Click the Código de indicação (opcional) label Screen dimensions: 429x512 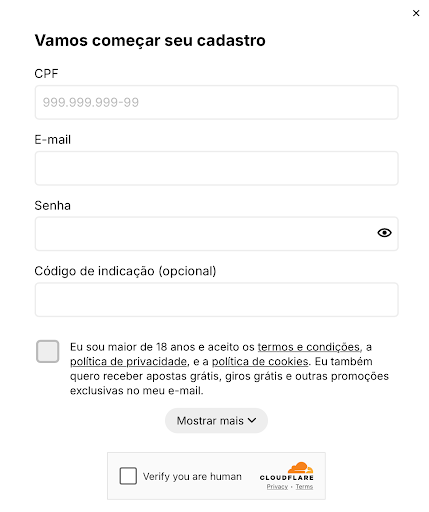point(125,271)
